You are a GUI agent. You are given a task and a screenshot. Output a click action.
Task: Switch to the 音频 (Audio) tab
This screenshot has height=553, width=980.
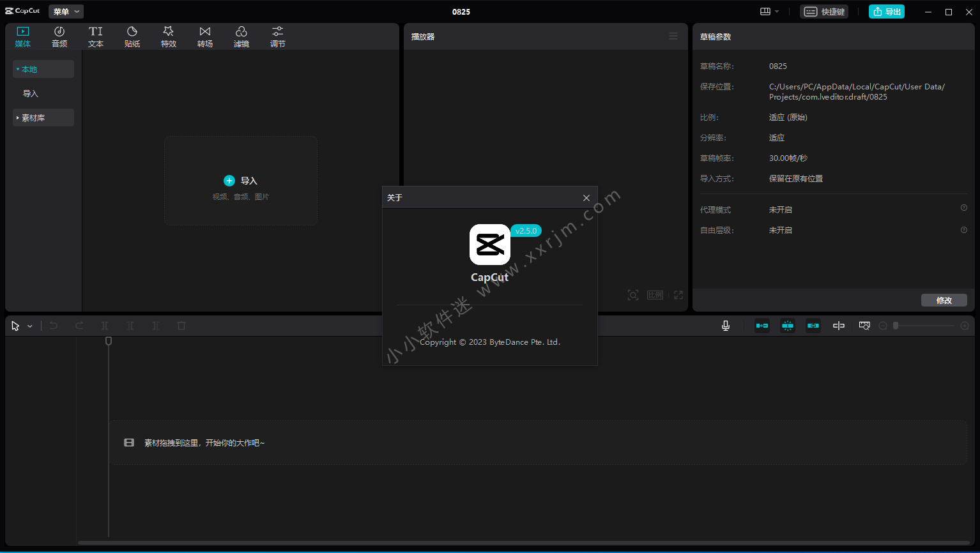59,37
